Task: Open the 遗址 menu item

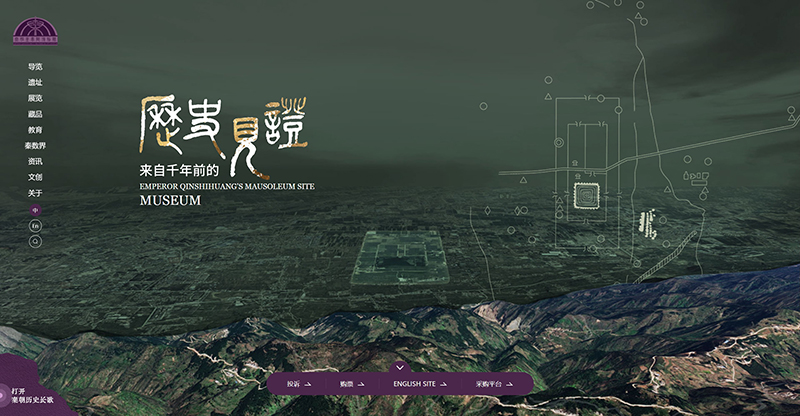Action: coord(35,83)
